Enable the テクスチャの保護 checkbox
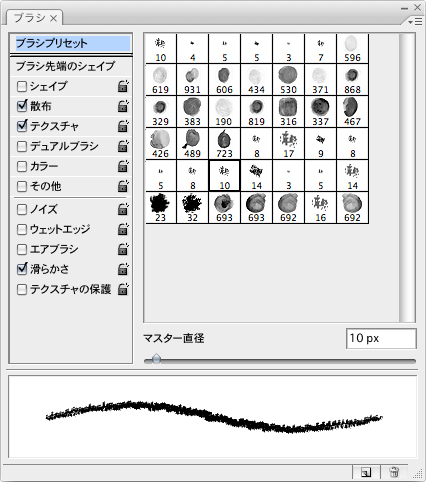The image size is (426, 482). 22,289
